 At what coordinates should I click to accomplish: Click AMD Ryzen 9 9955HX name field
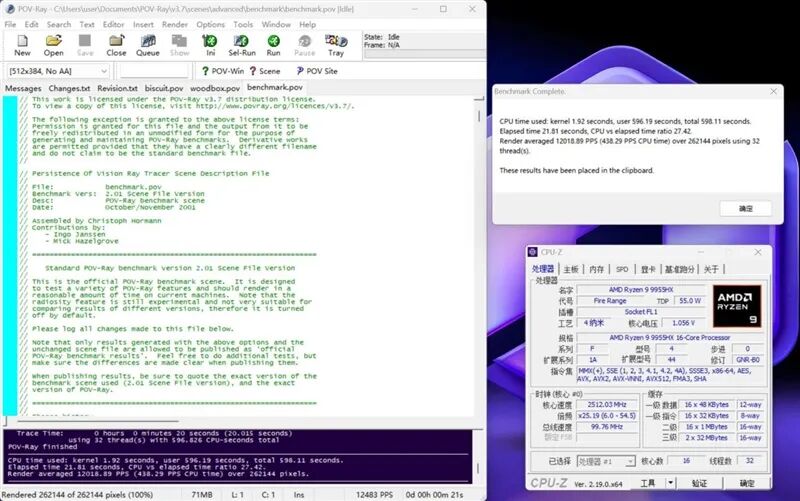(641, 289)
